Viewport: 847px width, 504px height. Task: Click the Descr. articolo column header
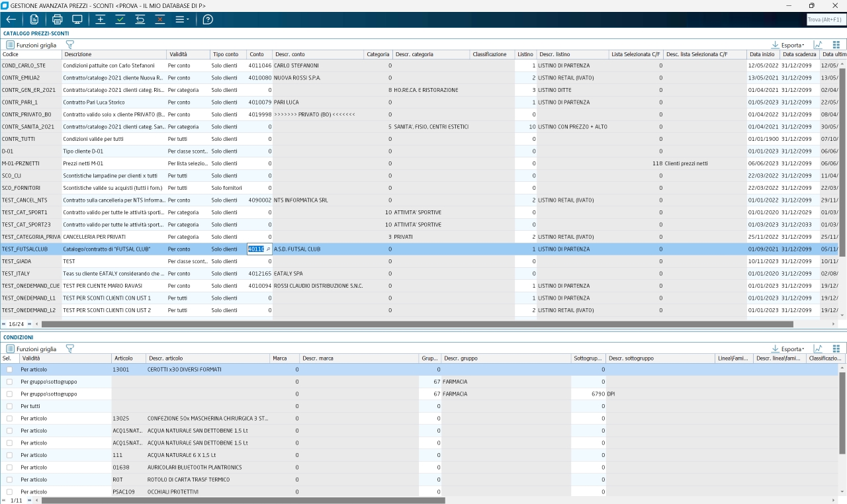point(165,358)
